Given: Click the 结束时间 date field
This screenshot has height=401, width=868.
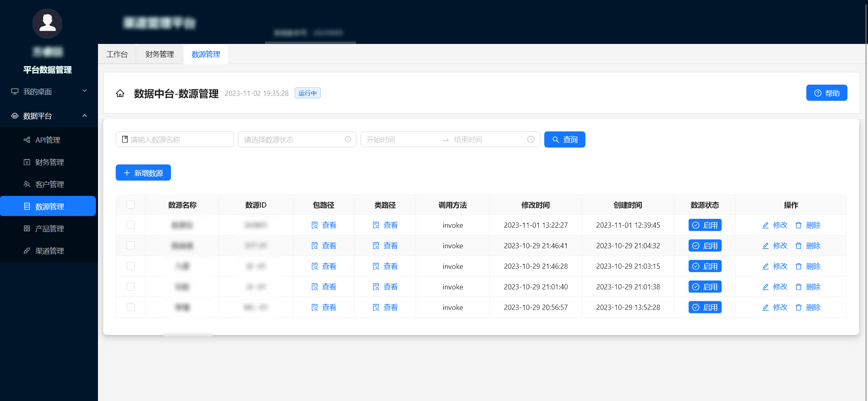Looking at the screenshot, I should tap(488, 139).
